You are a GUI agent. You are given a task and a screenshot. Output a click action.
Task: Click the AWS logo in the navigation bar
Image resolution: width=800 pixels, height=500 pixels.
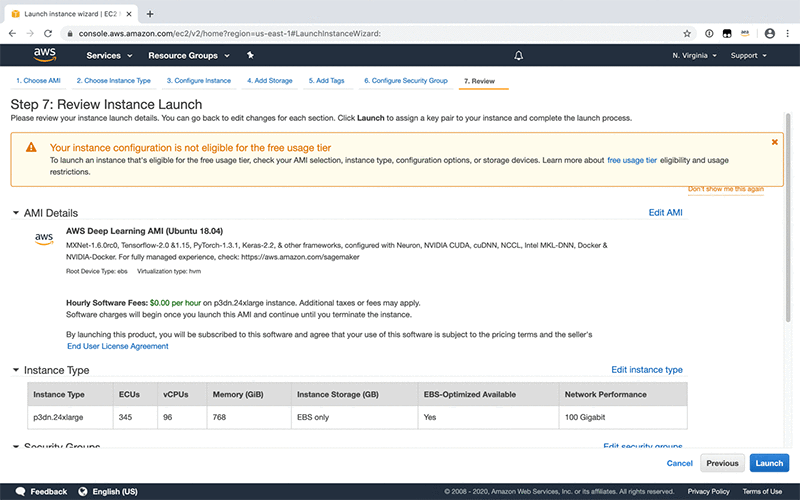coord(45,55)
